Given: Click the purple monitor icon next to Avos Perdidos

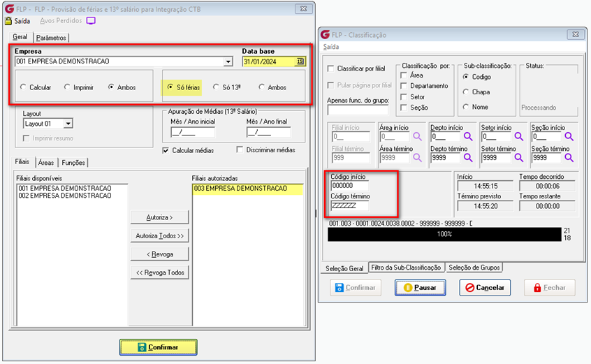Looking at the screenshot, I should [91, 21].
